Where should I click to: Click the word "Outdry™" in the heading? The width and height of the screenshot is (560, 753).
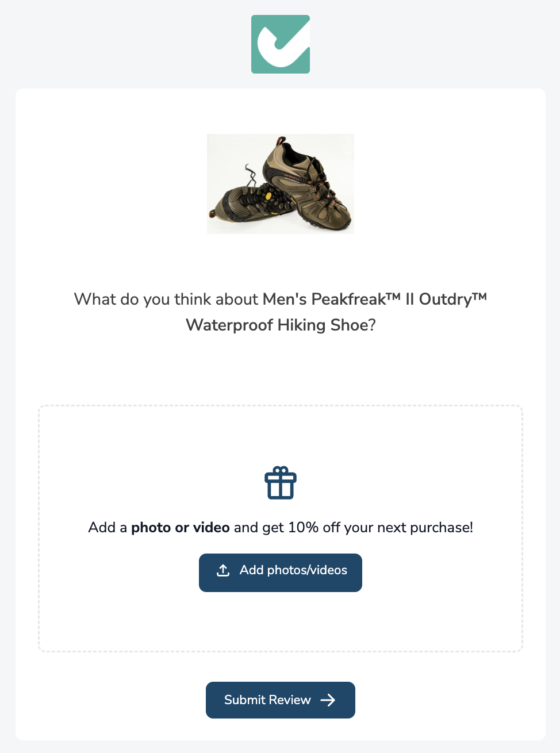452,299
